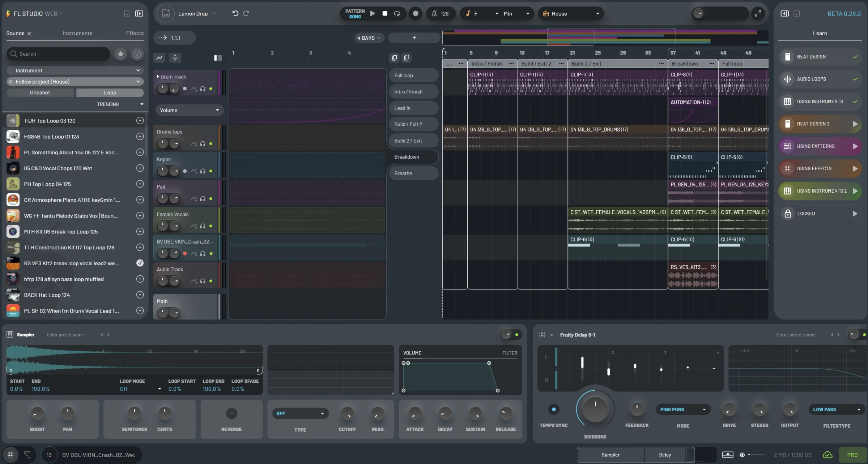The height and width of the screenshot is (464, 868).
Task: Click the Fruity Delay grid icon
Action: [542, 335]
